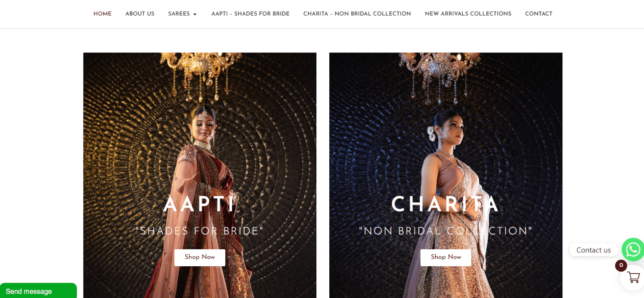Open Aapti - Shades for Bride menu

(x=250, y=14)
